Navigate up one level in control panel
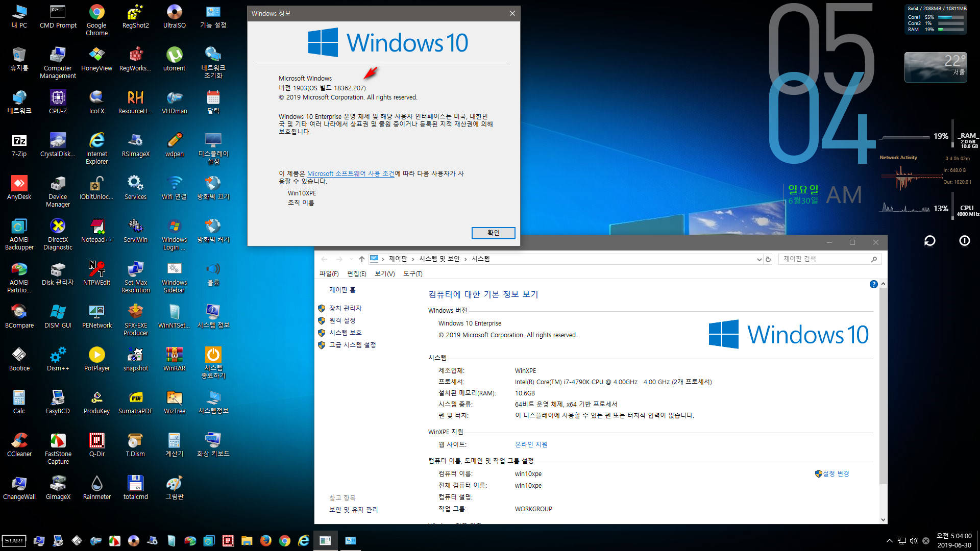980x551 pixels. coord(361,259)
